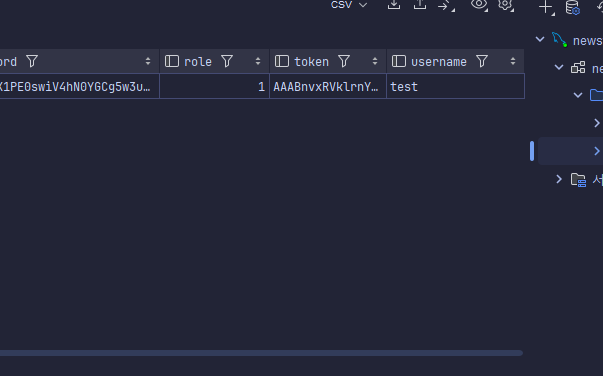
Task: Click the export data download icon
Action: point(394,5)
